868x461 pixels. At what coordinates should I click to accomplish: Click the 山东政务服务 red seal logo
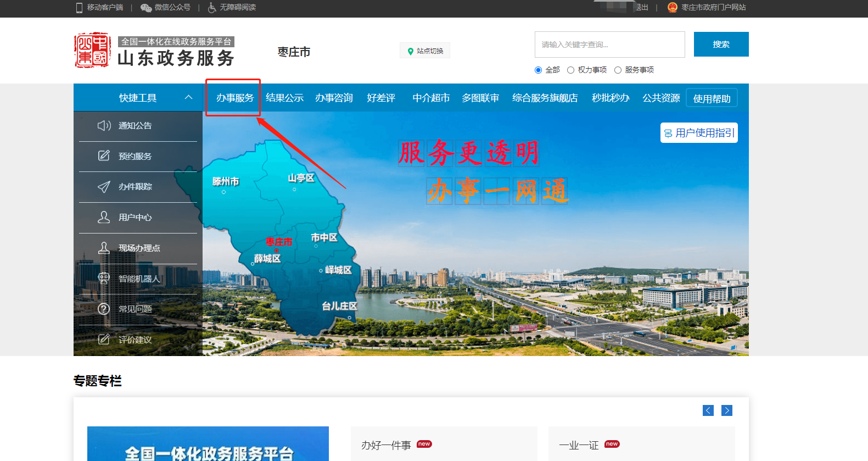(x=92, y=51)
